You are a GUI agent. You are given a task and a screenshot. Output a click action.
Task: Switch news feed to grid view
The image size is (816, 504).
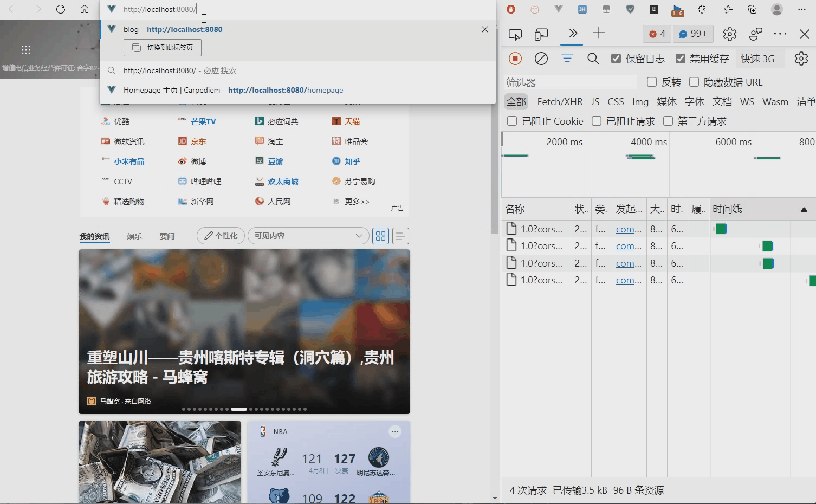coord(381,236)
